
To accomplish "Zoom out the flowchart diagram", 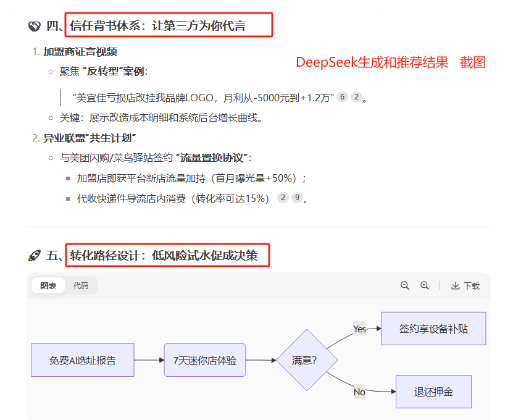I will pyautogui.click(x=405, y=285).
